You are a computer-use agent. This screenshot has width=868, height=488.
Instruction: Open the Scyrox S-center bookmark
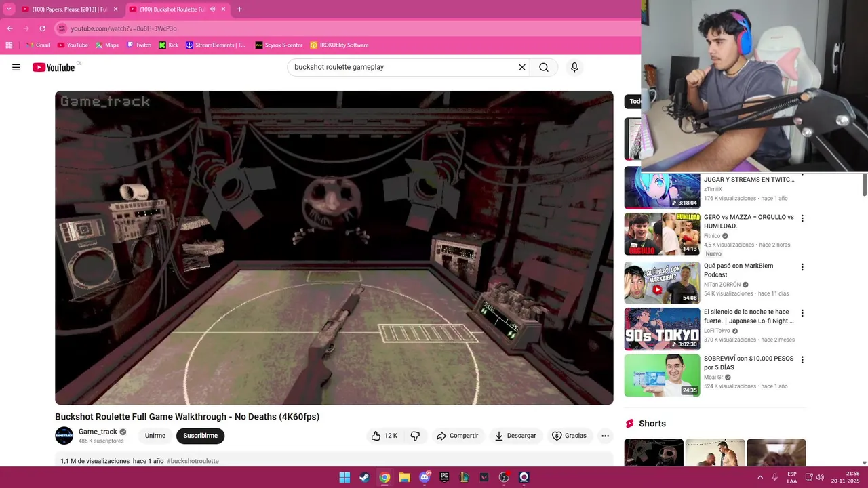pyautogui.click(x=279, y=45)
